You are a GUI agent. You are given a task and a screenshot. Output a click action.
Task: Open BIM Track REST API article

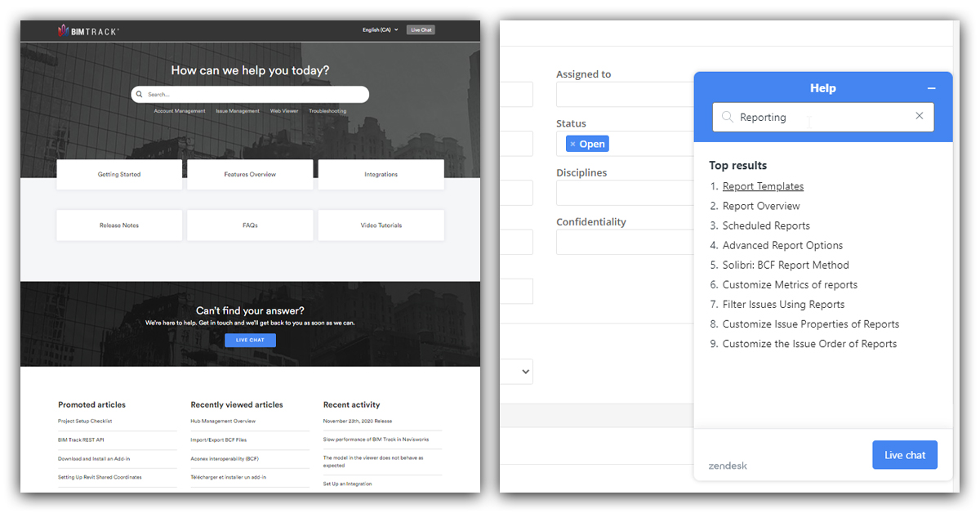pyautogui.click(x=81, y=439)
